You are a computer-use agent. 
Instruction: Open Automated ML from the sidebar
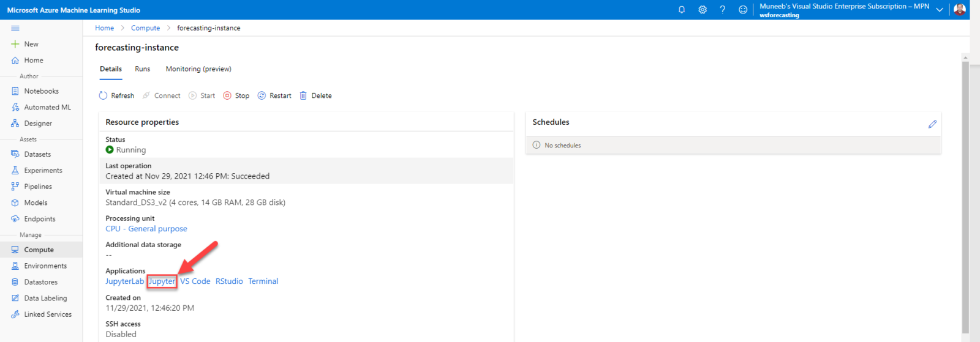[x=47, y=107]
